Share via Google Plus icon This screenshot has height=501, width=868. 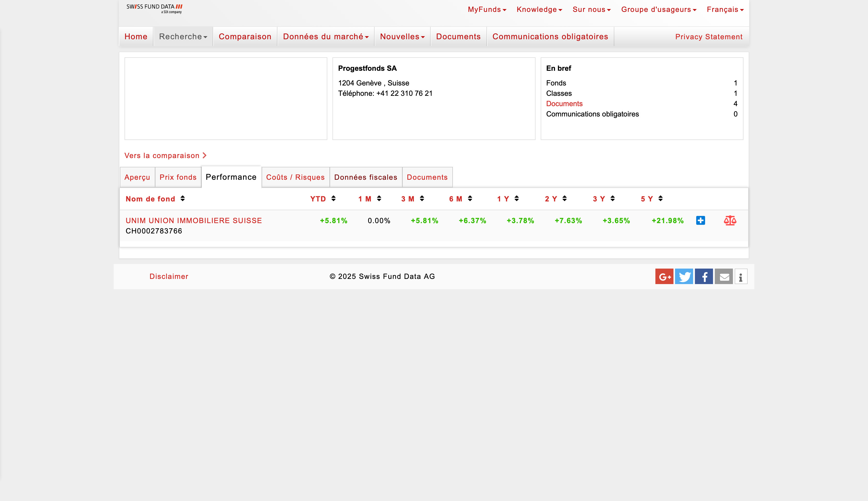pyautogui.click(x=664, y=277)
